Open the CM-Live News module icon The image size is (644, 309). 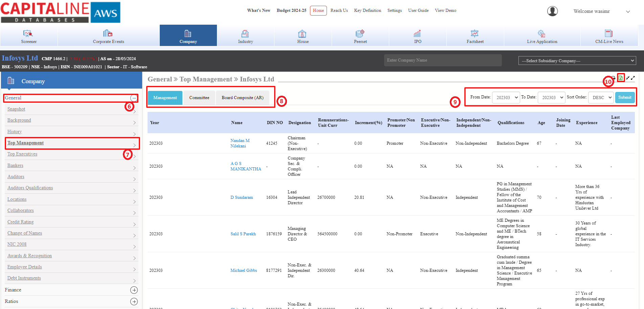[608, 33]
